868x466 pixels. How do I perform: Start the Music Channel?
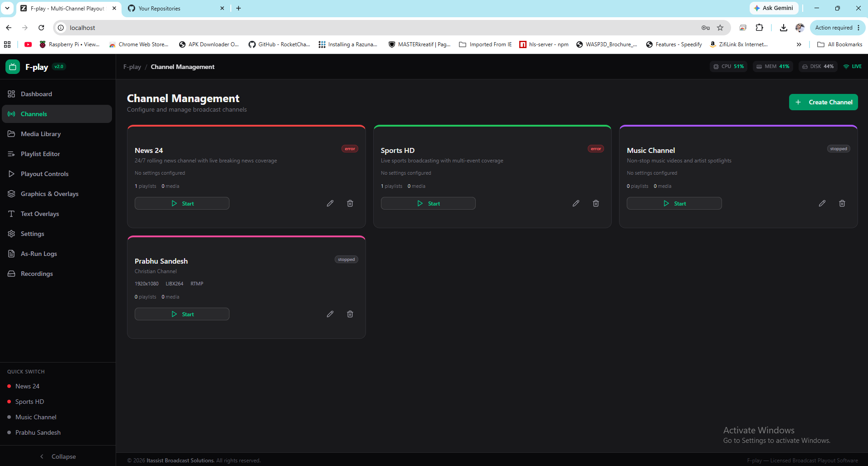point(674,203)
